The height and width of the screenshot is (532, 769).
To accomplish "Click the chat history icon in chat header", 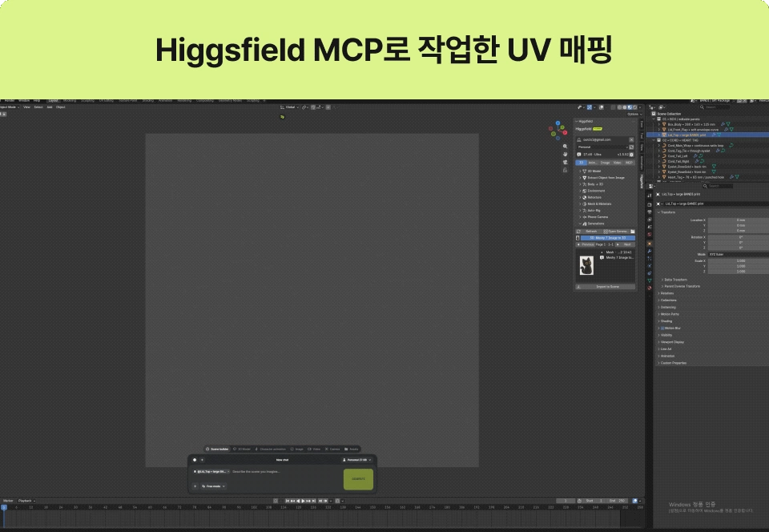I will coord(195,460).
